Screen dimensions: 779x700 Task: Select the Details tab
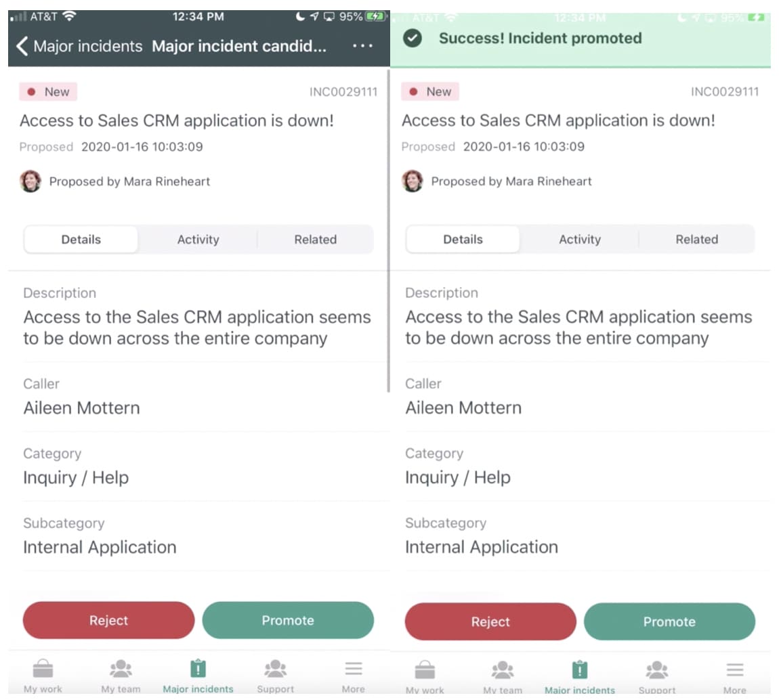[81, 239]
